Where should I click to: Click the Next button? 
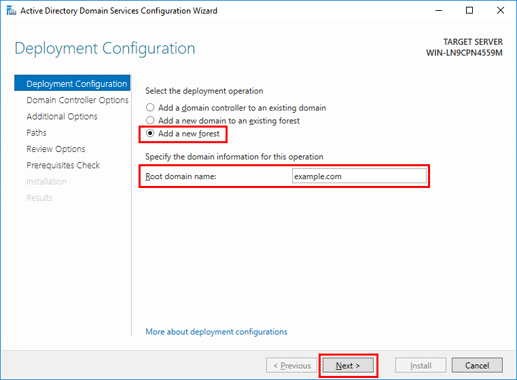click(348, 366)
